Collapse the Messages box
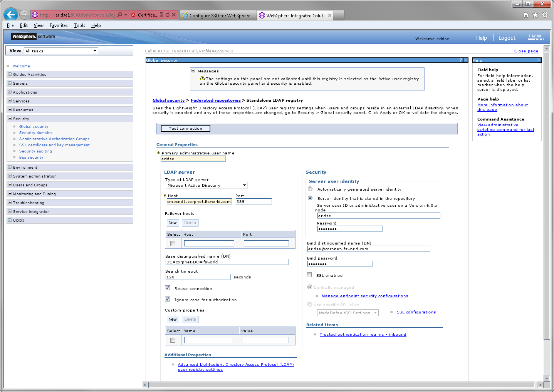The width and height of the screenshot is (554, 392). (x=193, y=71)
